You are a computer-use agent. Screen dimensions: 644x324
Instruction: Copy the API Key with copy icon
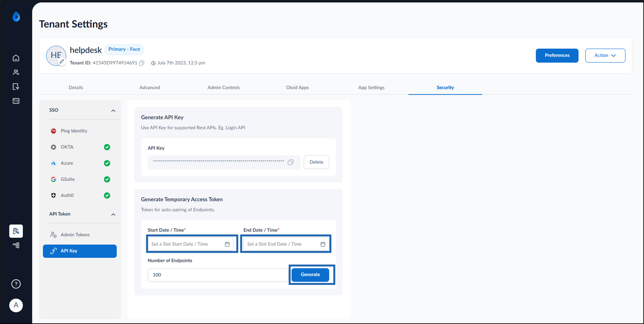(291, 162)
